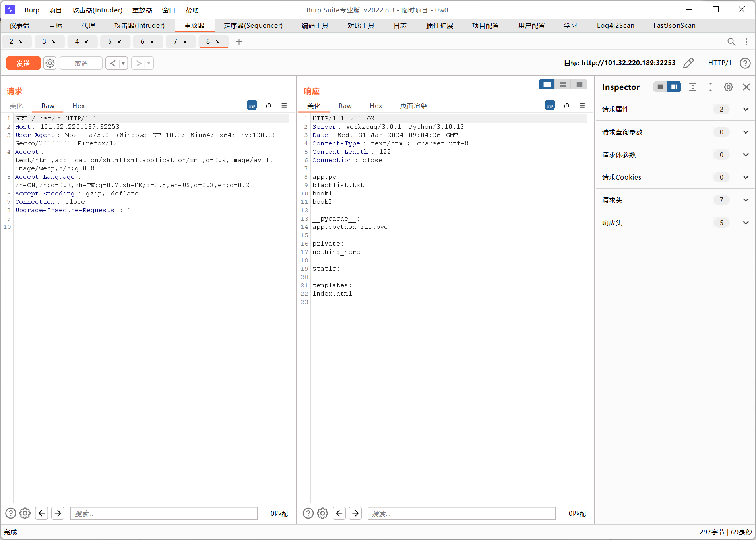Toggle word wrap icon in request panel
756x540 pixels.
(252, 105)
